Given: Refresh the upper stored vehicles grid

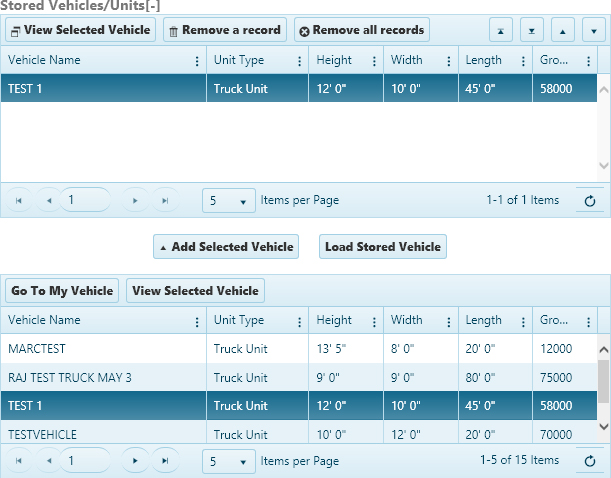Looking at the screenshot, I should point(590,200).
